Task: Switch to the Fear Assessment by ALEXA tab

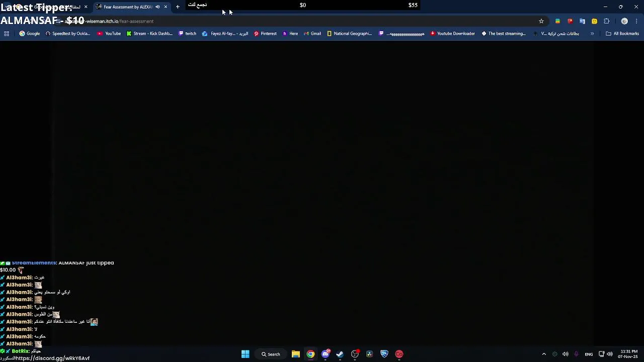Action: click(x=128, y=7)
